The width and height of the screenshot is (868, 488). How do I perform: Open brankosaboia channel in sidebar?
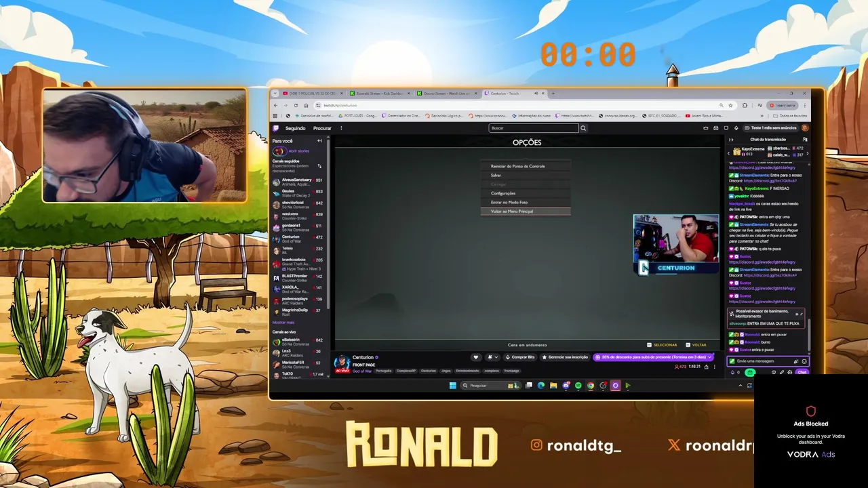[298, 264]
